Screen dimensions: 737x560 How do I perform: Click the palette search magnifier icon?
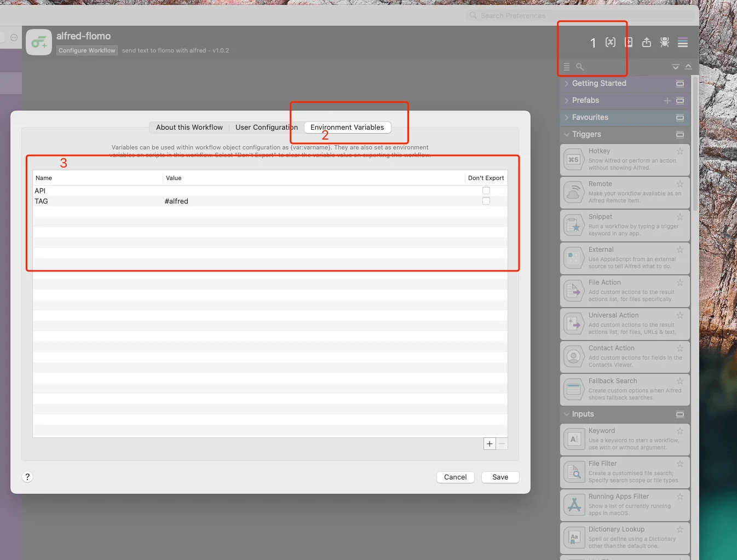coord(580,67)
